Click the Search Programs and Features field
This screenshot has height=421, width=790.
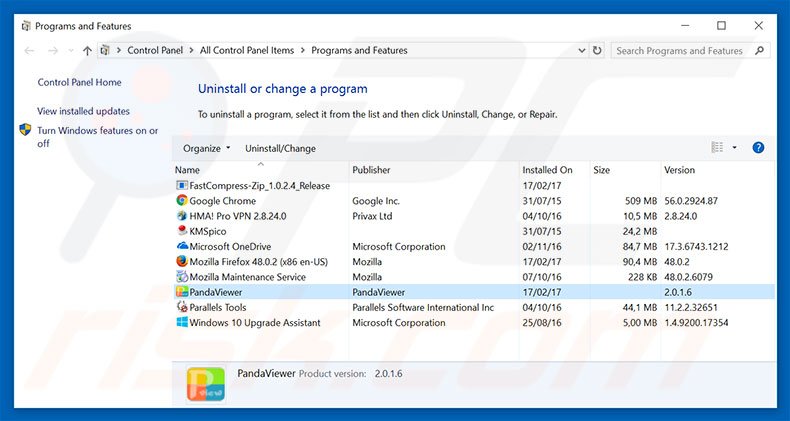[679, 50]
